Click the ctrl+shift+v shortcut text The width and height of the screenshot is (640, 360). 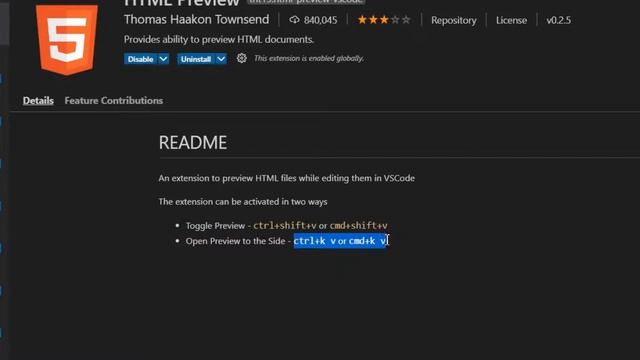(284, 225)
